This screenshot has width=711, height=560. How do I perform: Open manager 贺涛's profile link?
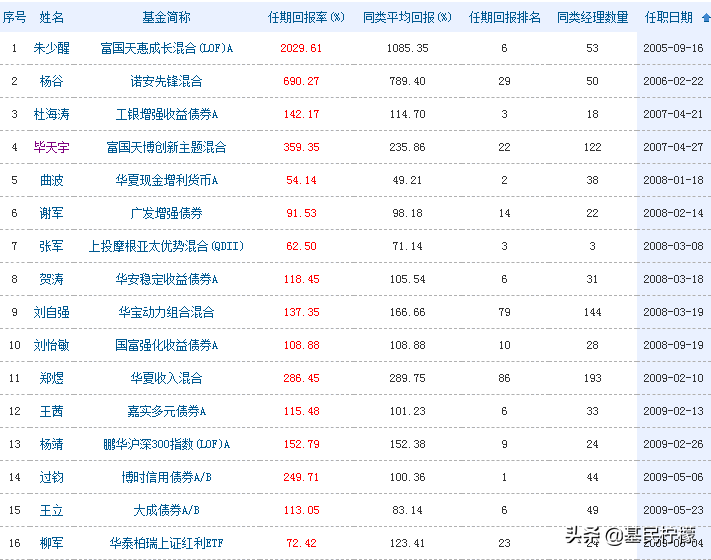click(x=51, y=279)
